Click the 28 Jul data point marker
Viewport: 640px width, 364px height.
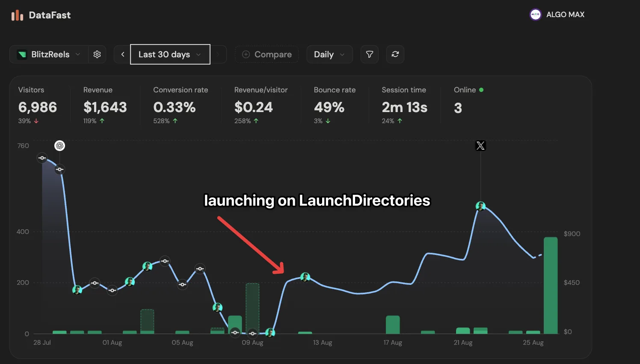(x=42, y=158)
